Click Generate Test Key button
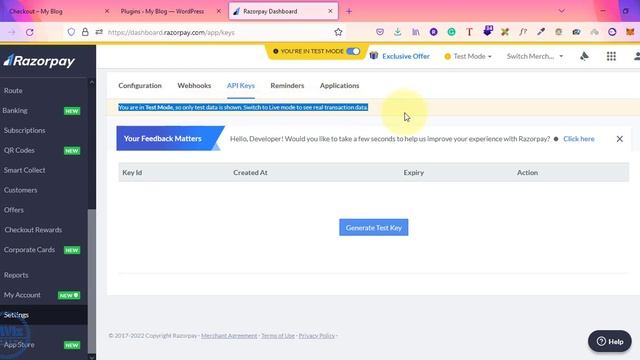The image size is (640, 360). pos(373,227)
